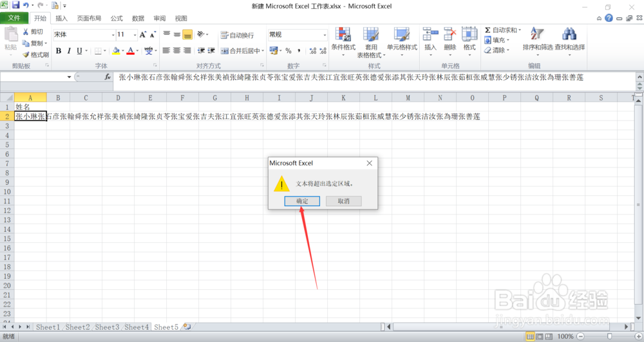Toggle bottom vertical alignment (highlighted)
The width and height of the screenshot is (644, 342).
[187, 35]
